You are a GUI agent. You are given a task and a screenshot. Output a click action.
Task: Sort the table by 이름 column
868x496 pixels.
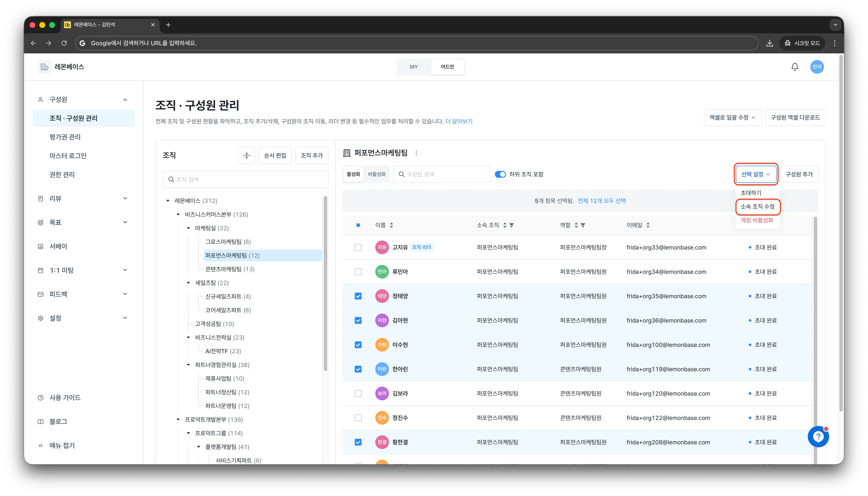click(391, 225)
